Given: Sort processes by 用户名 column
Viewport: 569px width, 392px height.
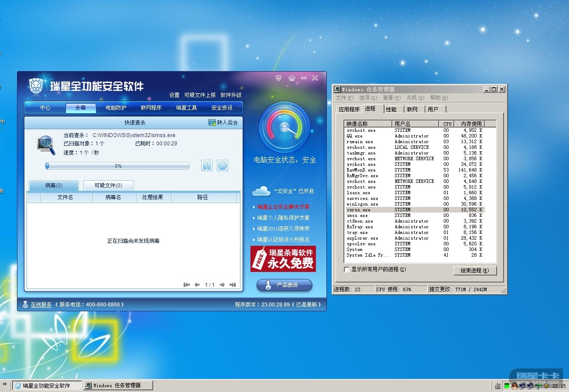Looking at the screenshot, I should click(x=415, y=124).
